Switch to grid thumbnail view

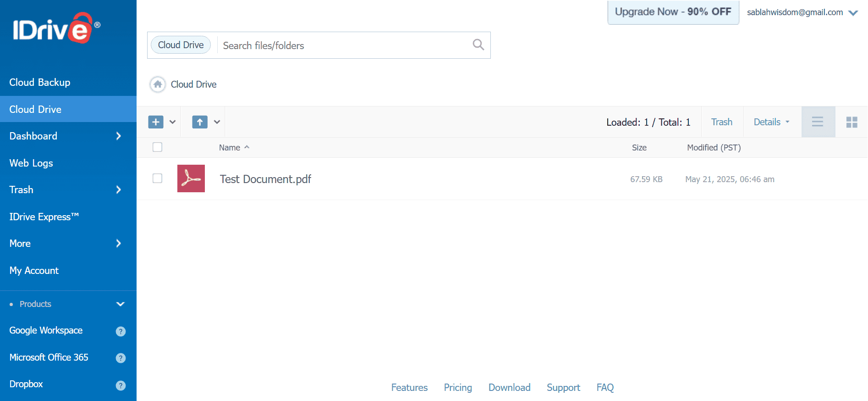[852, 122]
